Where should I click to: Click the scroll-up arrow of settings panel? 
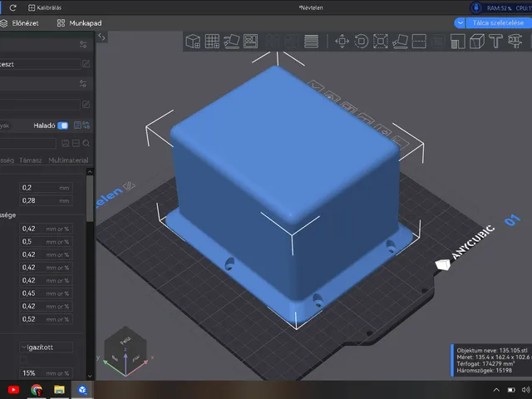click(x=90, y=172)
